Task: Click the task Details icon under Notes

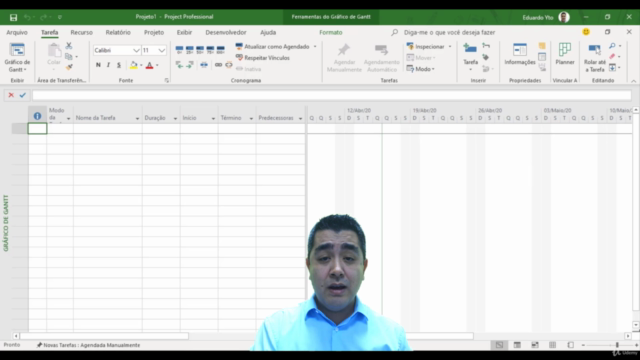Action: tap(542, 57)
